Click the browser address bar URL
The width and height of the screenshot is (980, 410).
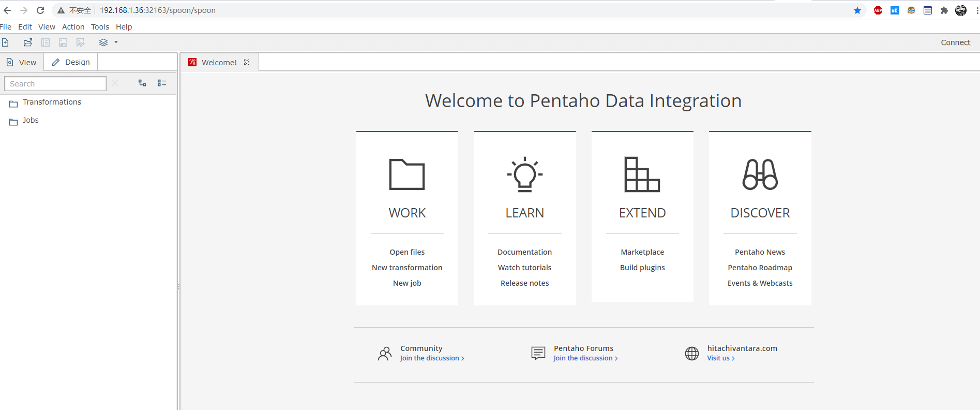pyautogui.click(x=158, y=10)
